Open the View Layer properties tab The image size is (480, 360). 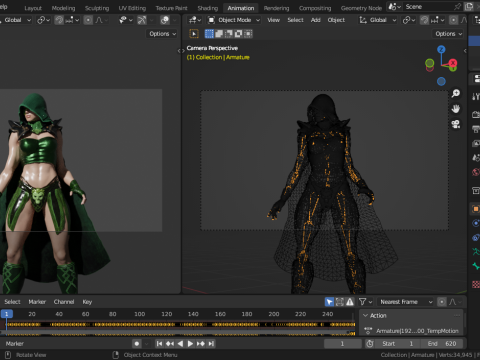[x=476, y=143]
